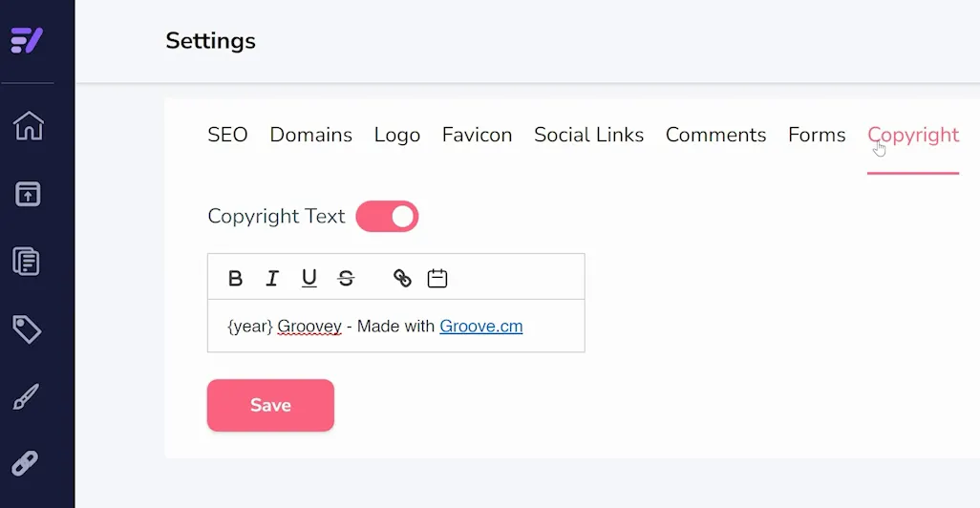The image size is (980, 508).
Task: Follow the Groove.cm link
Action: [x=481, y=327]
